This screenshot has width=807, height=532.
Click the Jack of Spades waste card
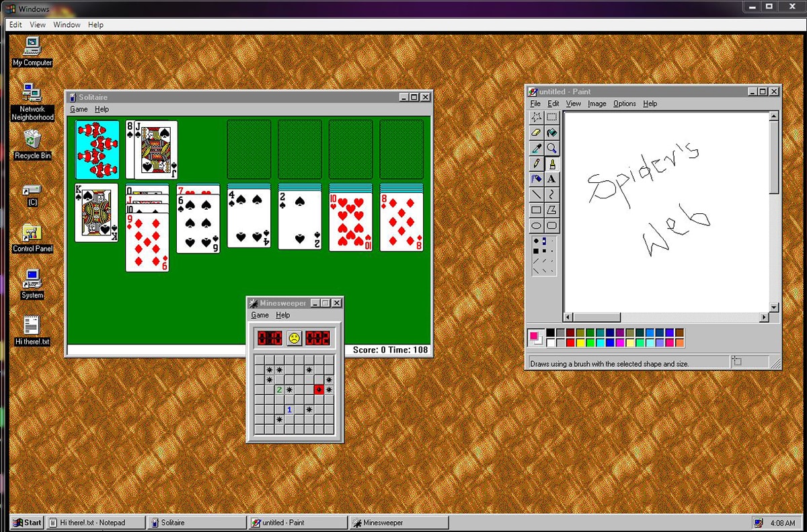(155, 149)
